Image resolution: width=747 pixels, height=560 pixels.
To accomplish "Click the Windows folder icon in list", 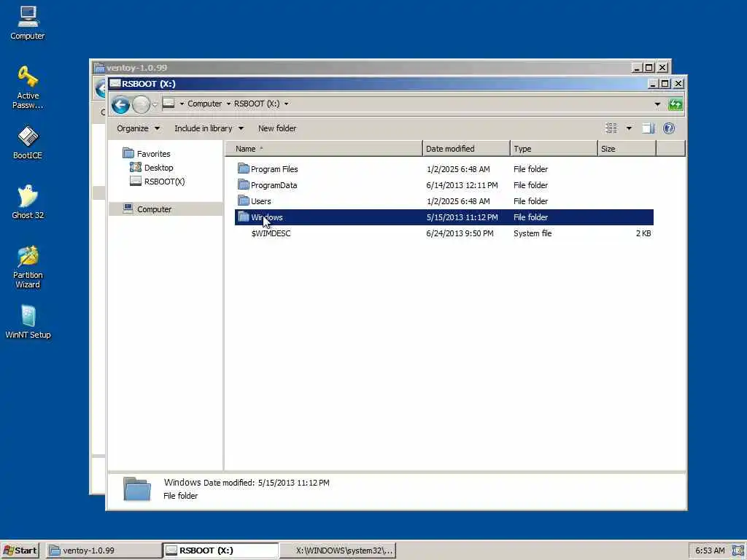I will point(244,217).
